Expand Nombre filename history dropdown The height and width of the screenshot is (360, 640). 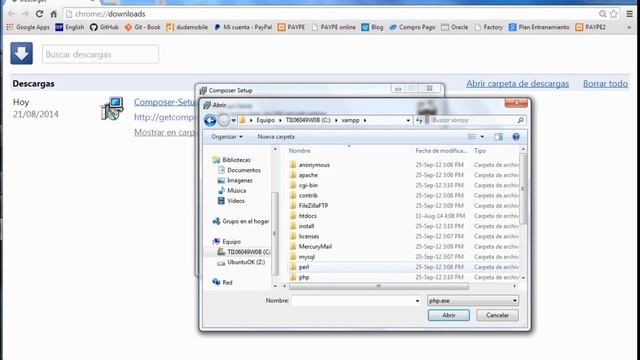click(417, 301)
